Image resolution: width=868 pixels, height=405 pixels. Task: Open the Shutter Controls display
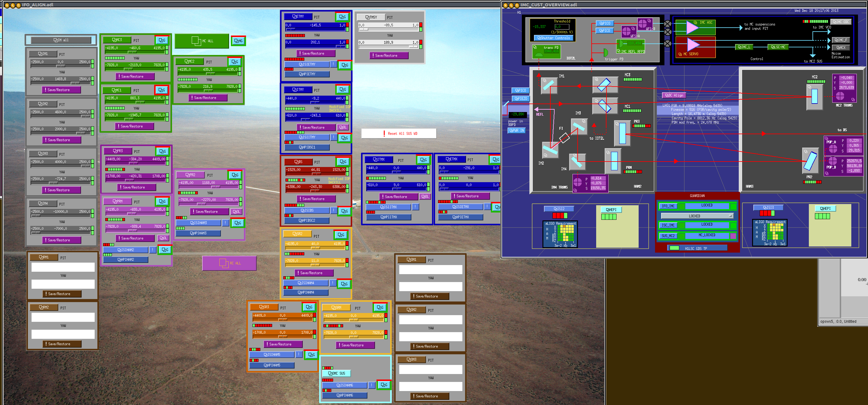[x=553, y=38]
